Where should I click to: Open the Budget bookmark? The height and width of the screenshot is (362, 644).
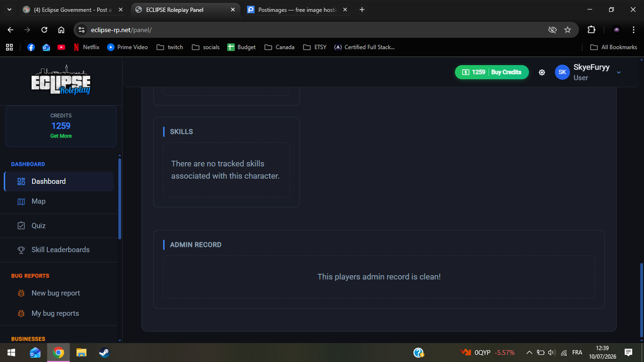click(x=242, y=47)
